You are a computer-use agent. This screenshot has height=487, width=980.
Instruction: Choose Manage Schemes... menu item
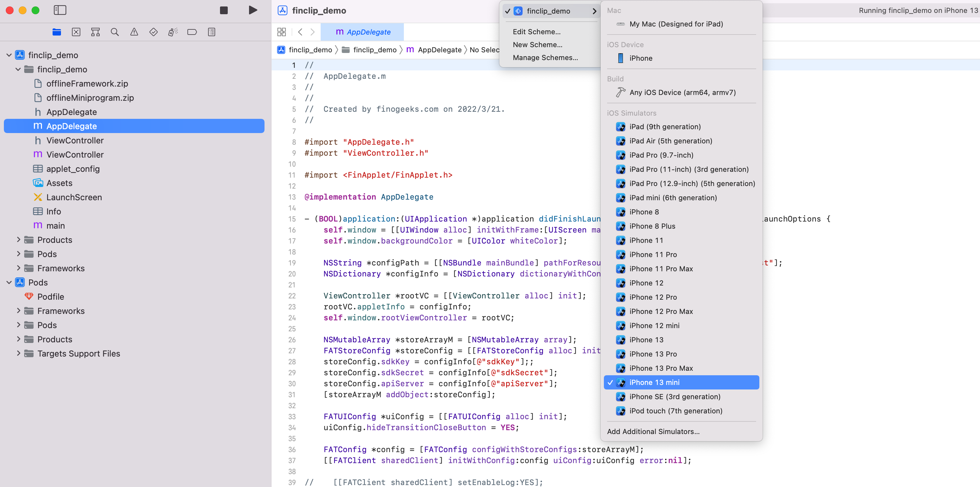[x=545, y=57]
